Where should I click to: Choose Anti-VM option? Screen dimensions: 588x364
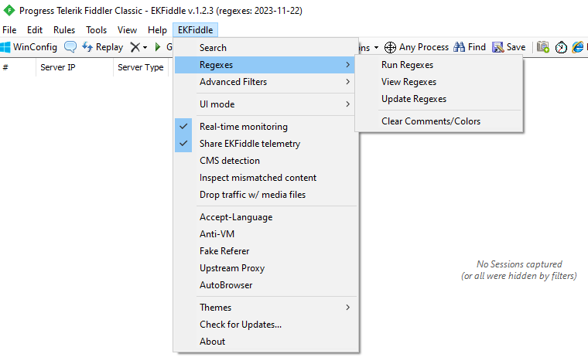point(265,234)
